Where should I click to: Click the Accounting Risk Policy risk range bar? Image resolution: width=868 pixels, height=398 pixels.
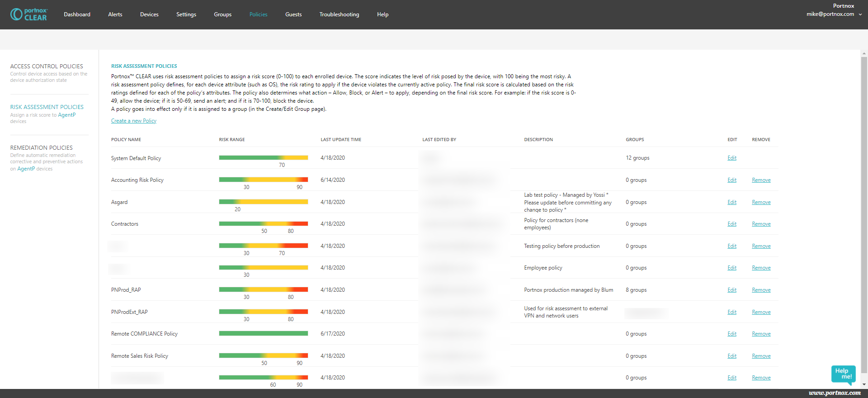click(264, 180)
